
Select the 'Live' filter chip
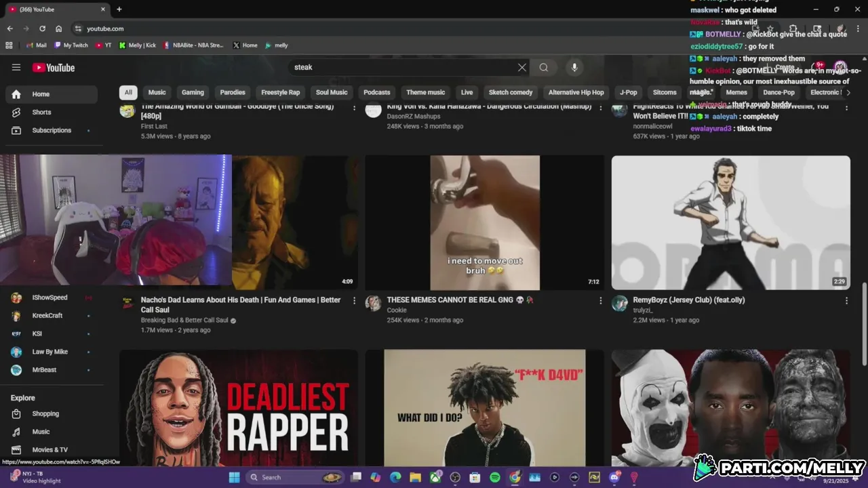pos(467,92)
